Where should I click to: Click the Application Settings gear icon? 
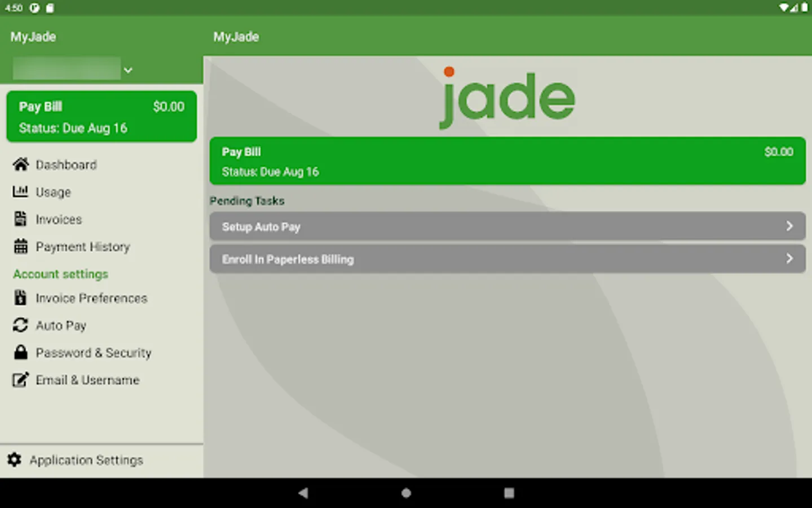click(14, 459)
